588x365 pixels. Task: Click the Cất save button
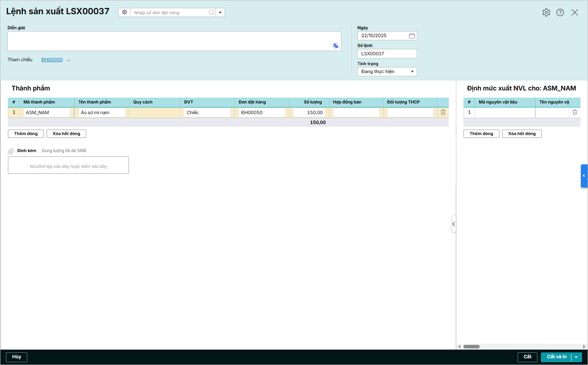click(x=527, y=357)
